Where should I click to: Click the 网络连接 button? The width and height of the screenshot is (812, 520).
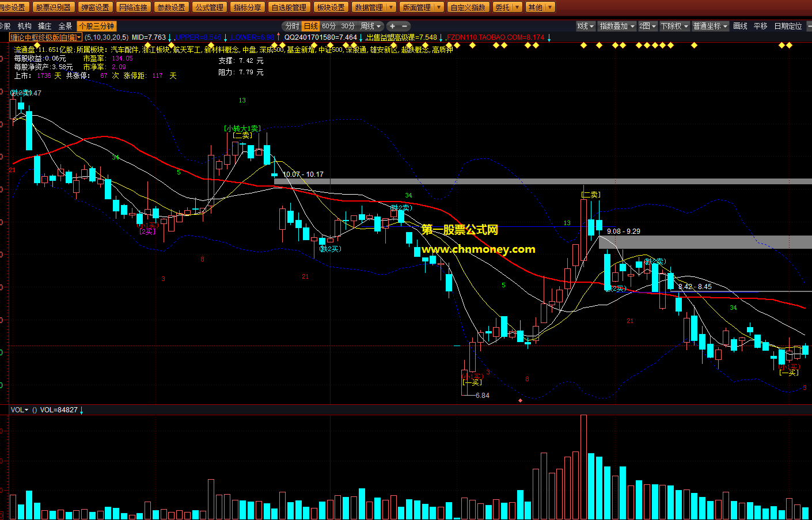click(x=134, y=7)
